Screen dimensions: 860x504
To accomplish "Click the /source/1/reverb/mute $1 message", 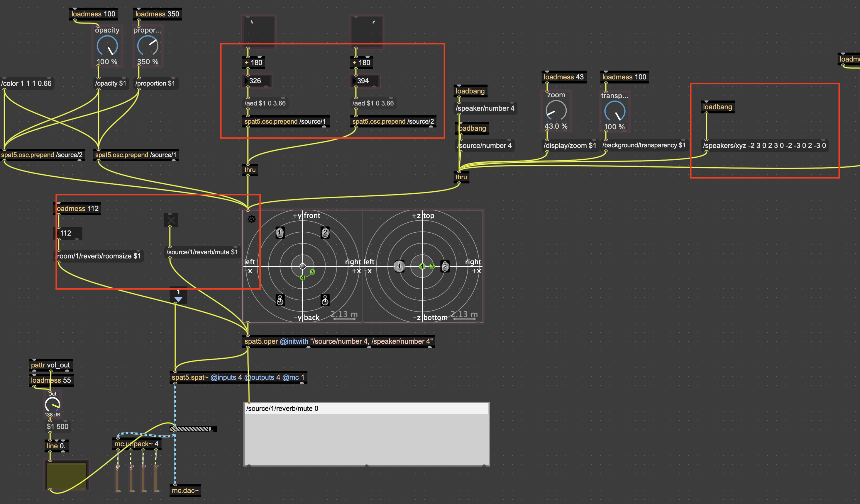I will (x=202, y=252).
